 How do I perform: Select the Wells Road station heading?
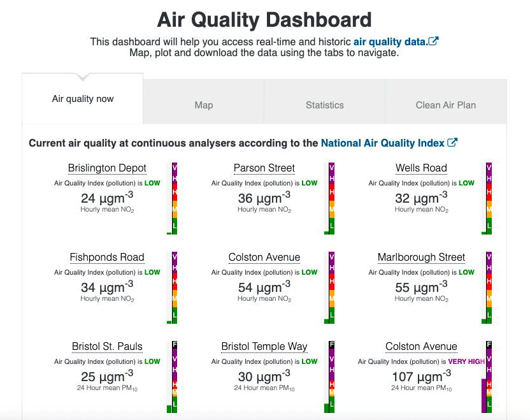[421, 168]
